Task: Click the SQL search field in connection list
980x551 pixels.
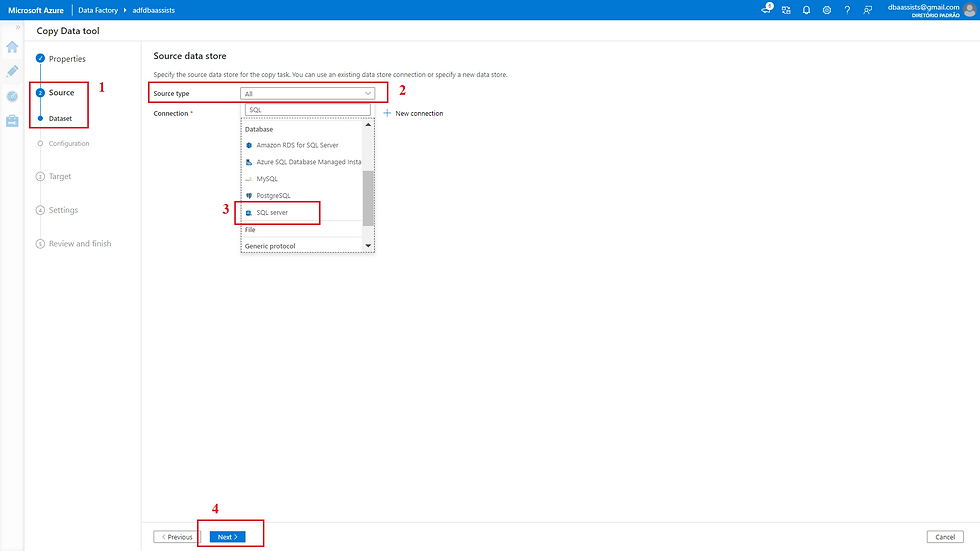Action: point(308,110)
